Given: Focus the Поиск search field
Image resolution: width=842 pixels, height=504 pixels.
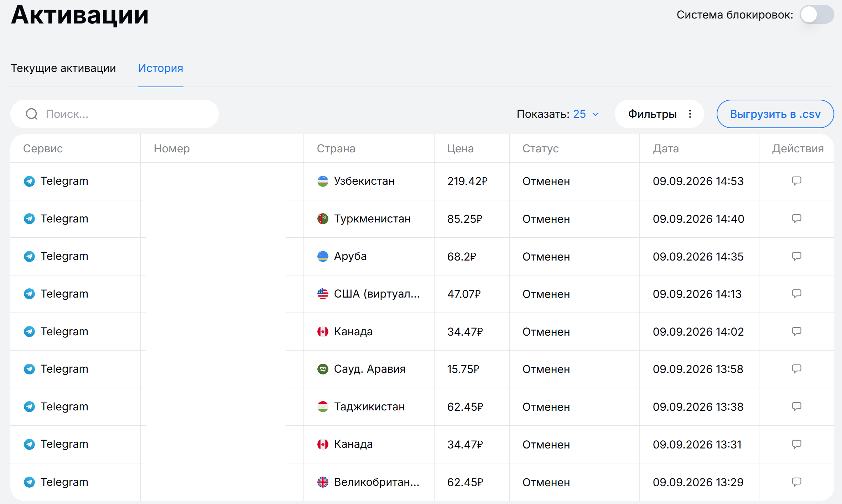Looking at the screenshot, I should click(114, 114).
